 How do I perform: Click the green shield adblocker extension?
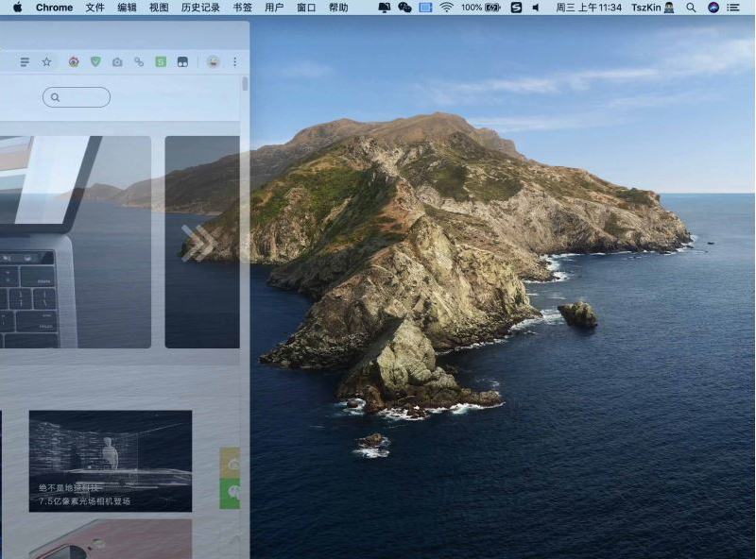coord(95,61)
